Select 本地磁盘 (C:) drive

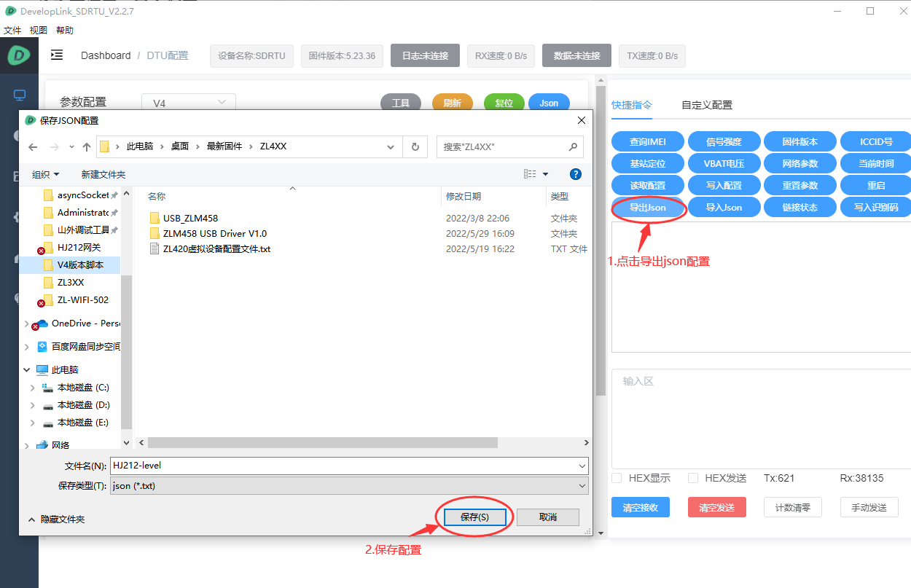click(76, 387)
